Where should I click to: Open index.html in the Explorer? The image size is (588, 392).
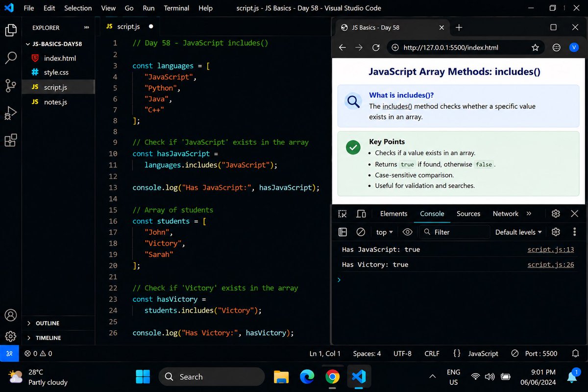pos(60,58)
